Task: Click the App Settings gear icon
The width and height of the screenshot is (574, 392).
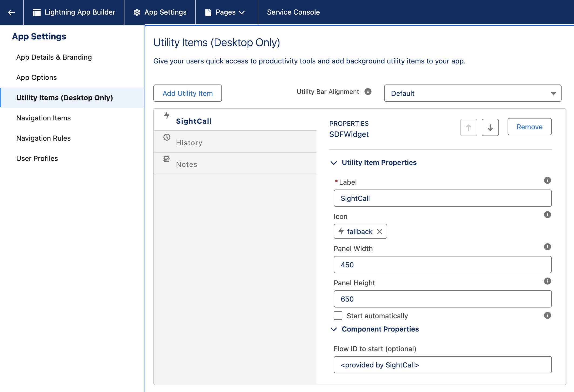Action: click(137, 12)
